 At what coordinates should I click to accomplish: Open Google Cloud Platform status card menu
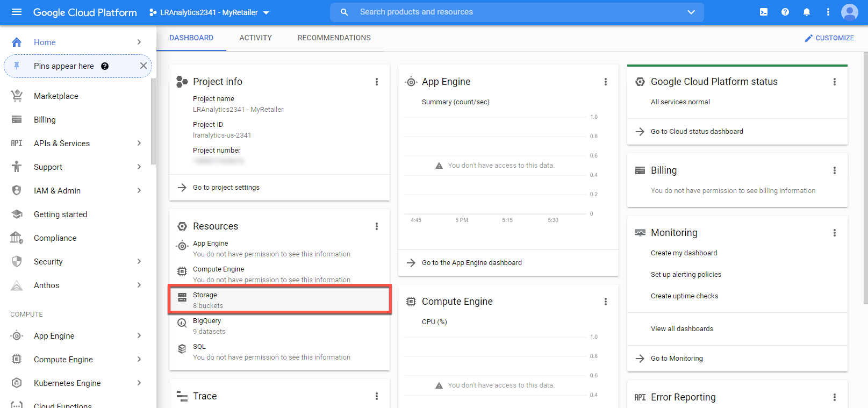coord(835,82)
